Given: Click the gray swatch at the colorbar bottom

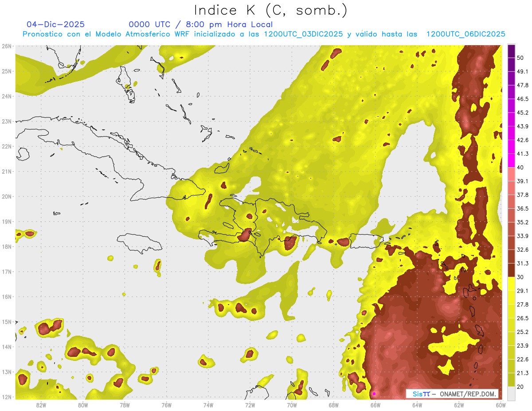Looking at the screenshot, I should [511, 393].
